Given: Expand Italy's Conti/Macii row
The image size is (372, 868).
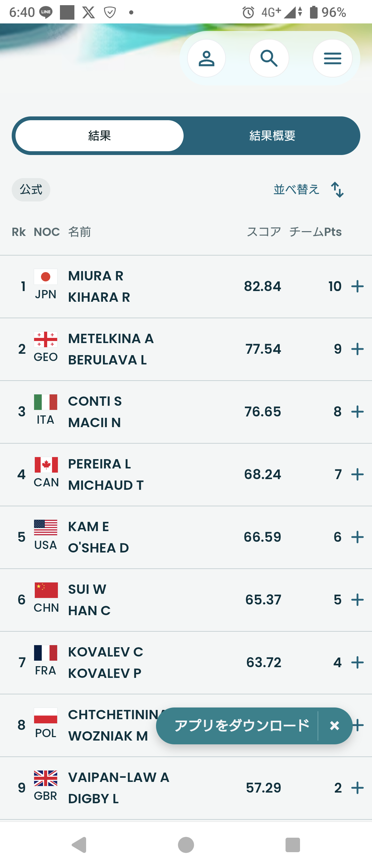Looking at the screenshot, I should click(x=358, y=412).
